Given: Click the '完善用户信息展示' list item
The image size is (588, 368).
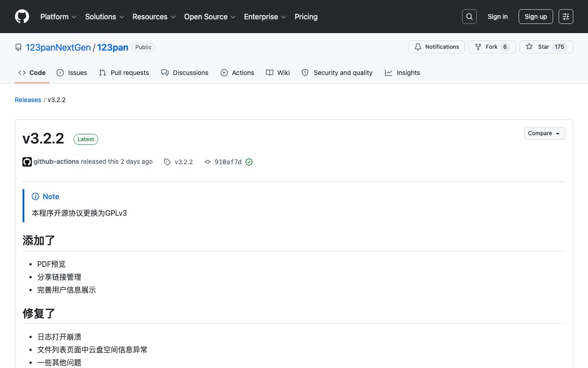Looking at the screenshot, I should pos(67,290).
